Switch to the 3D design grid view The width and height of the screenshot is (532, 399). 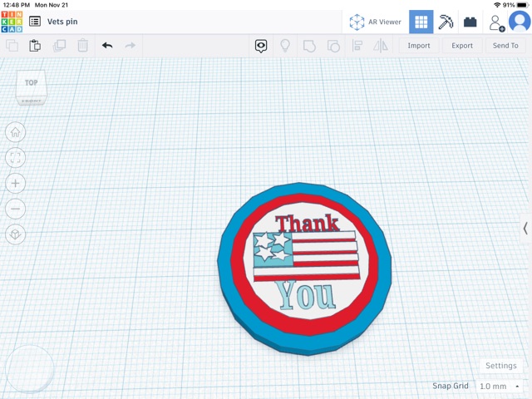pyautogui.click(x=421, y=22)
